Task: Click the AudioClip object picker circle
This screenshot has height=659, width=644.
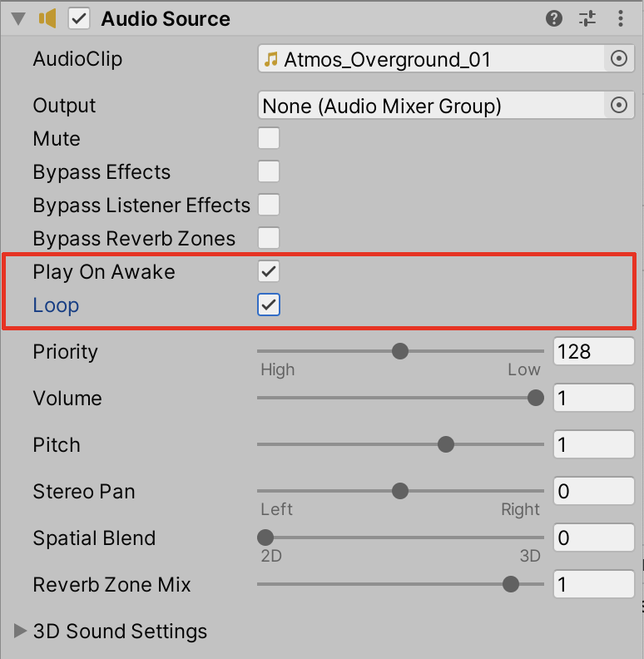Action: [x=618, y=59]
